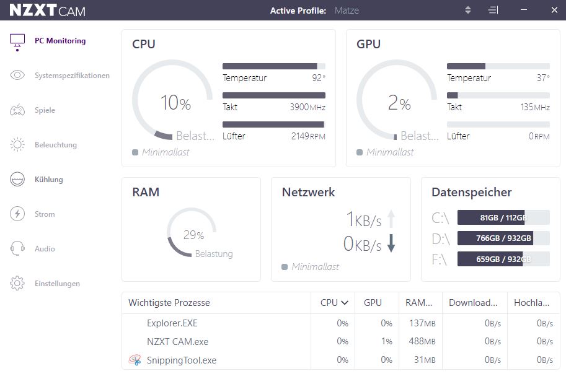Click the RAM 29% usage gauge
566x392 pixels.
(192, 232)
